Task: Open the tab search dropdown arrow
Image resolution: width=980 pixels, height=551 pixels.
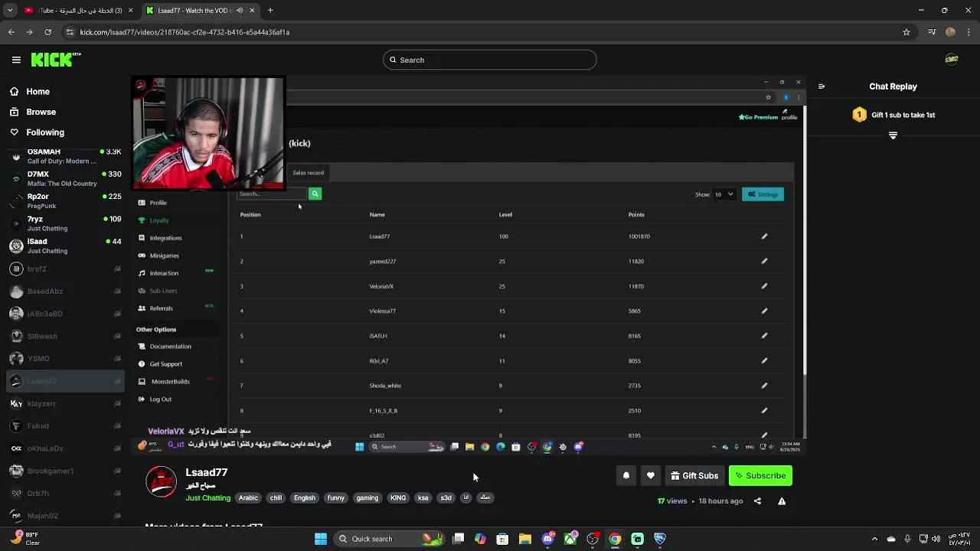Action: coord(10,11)
